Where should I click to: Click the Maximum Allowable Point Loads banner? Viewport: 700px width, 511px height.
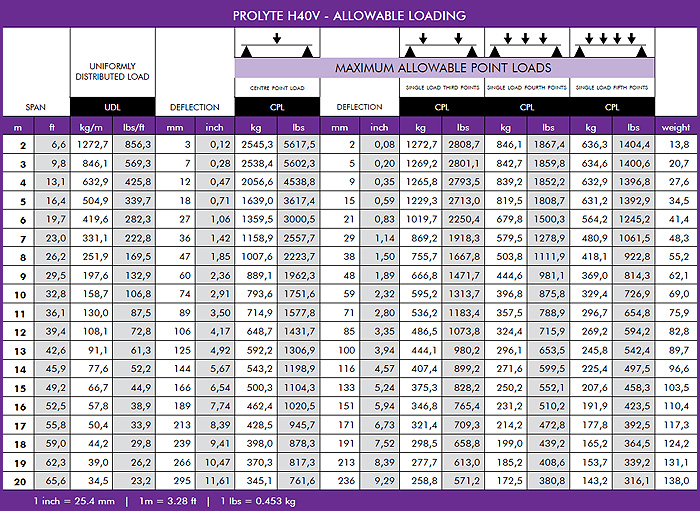coord(443,68)
